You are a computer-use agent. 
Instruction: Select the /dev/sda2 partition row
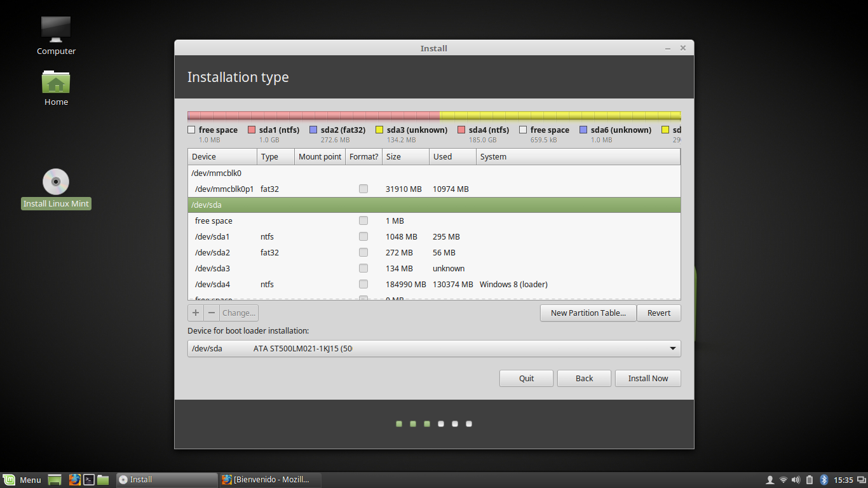point(434,252)
